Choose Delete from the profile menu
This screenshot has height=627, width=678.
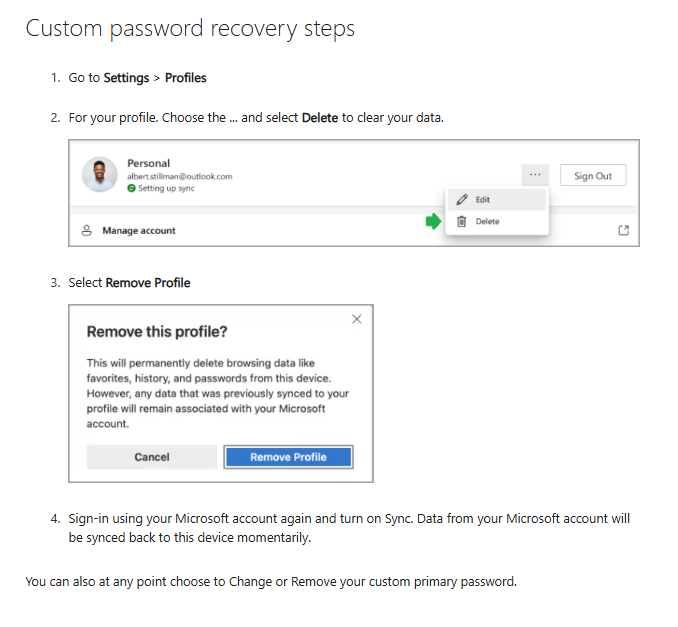[x=486, y=221]
